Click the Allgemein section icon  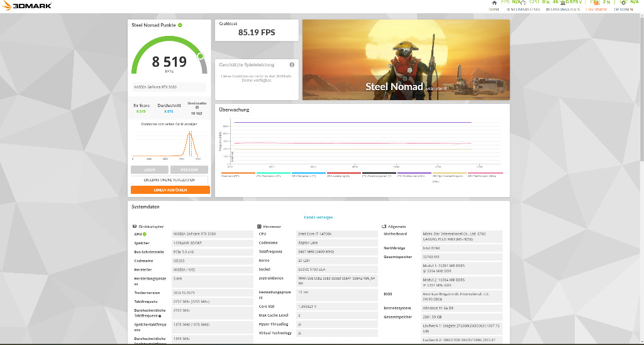point(384,227)
